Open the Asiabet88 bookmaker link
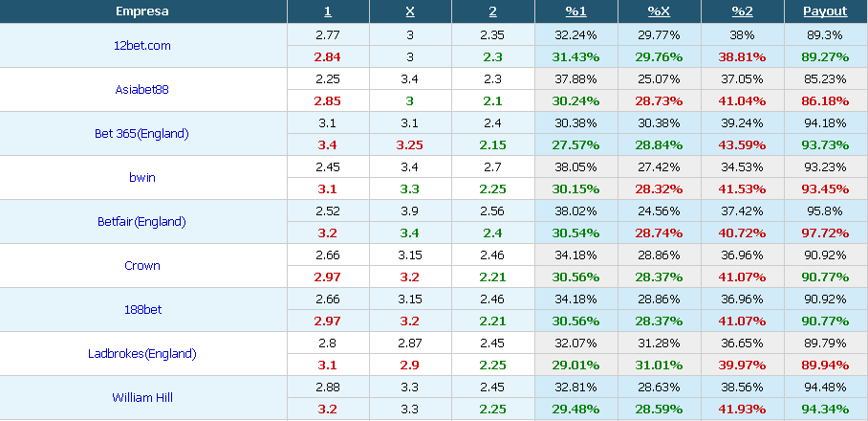Viewport: 868px width, 421px height. [141, 90]
